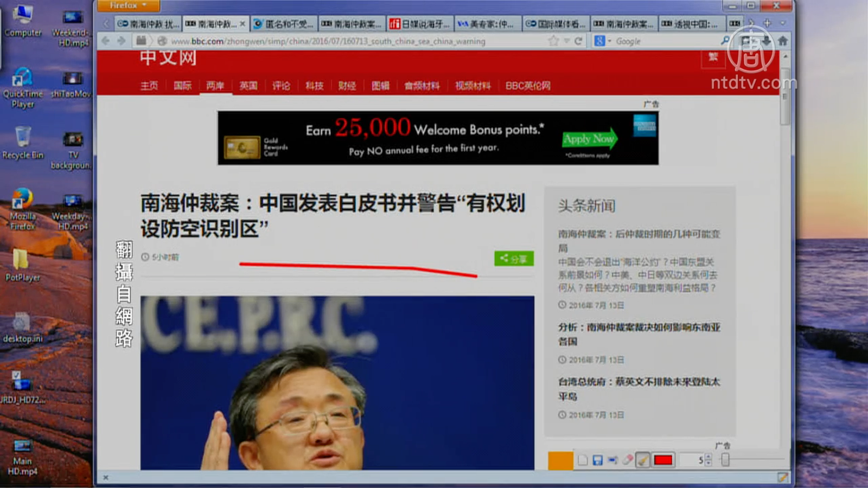Click in the Google search box

(x=665, y=41)
